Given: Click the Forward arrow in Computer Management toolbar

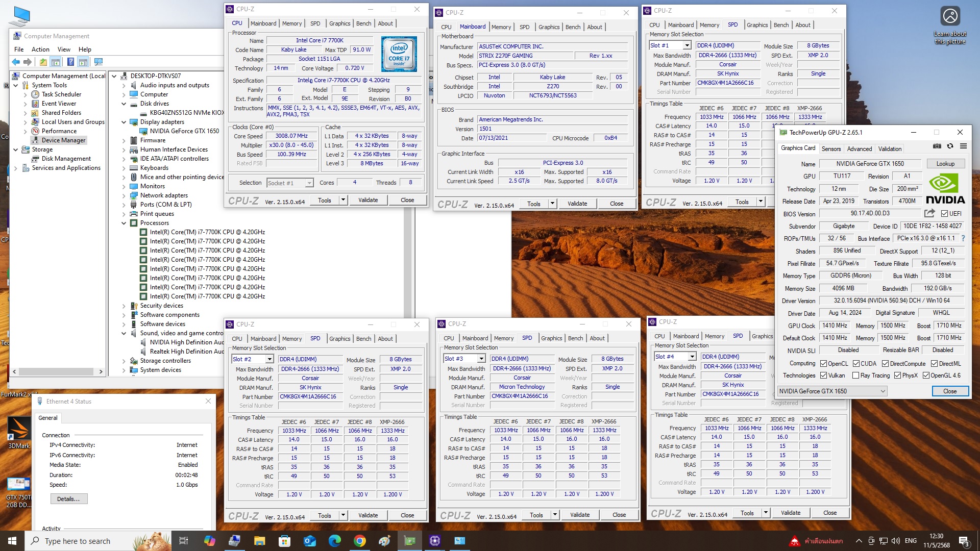Looking at the screenshot, I should 28,62.
